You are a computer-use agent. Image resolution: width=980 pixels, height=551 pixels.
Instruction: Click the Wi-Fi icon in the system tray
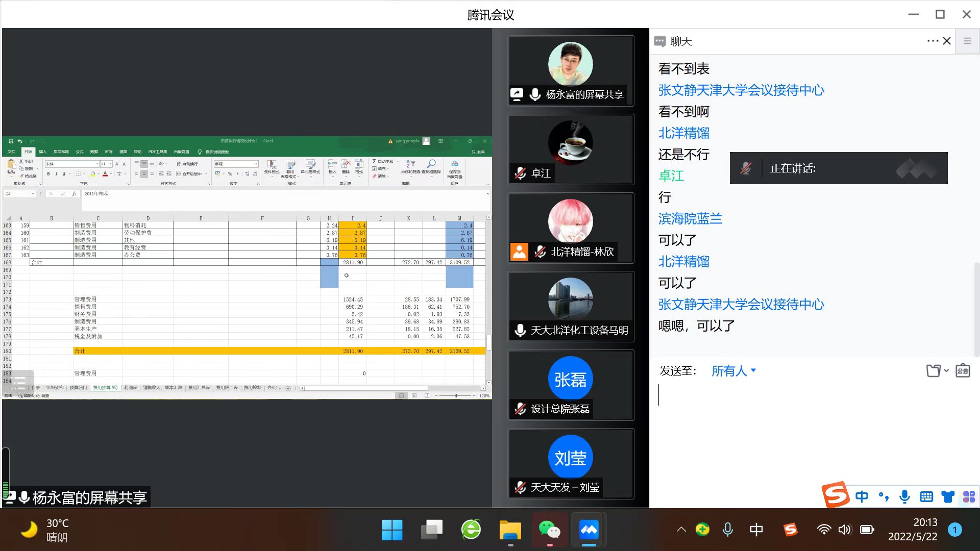[823, 530]
